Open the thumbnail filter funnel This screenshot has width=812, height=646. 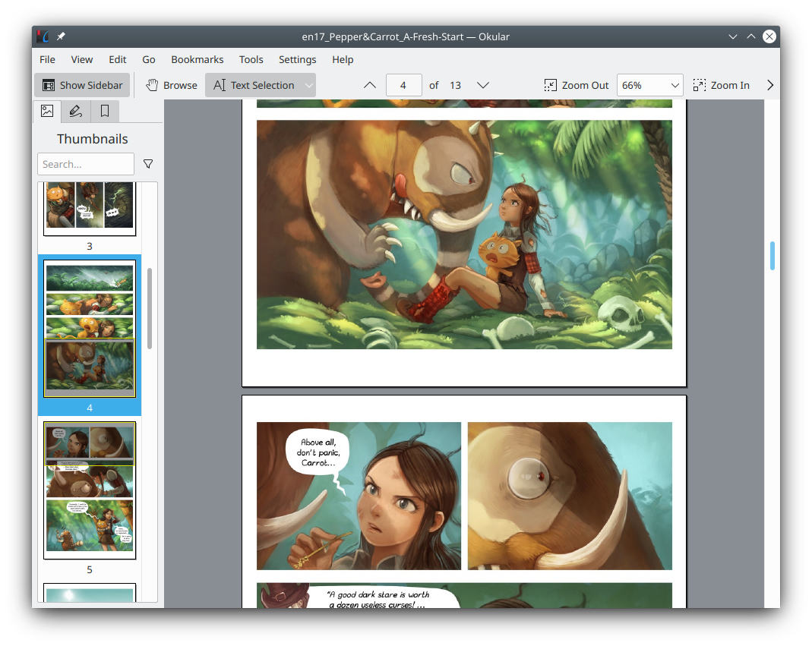[148, 163]
